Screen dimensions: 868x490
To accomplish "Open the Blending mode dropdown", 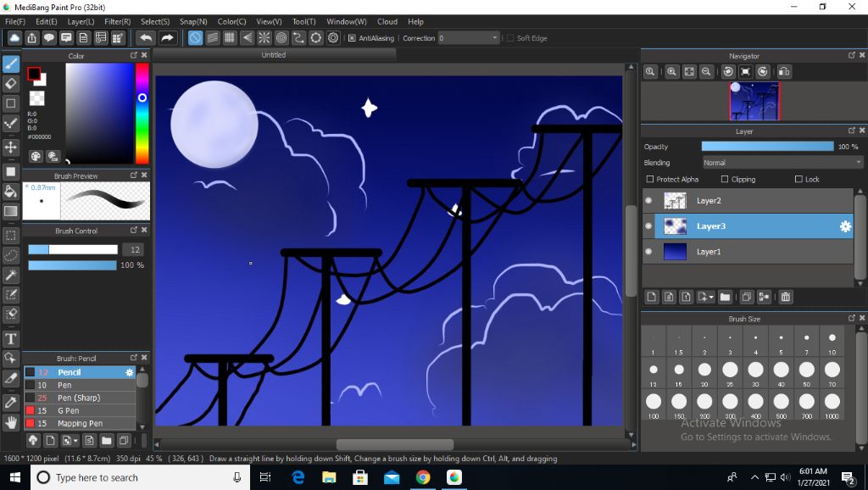I will pos(782,163).
